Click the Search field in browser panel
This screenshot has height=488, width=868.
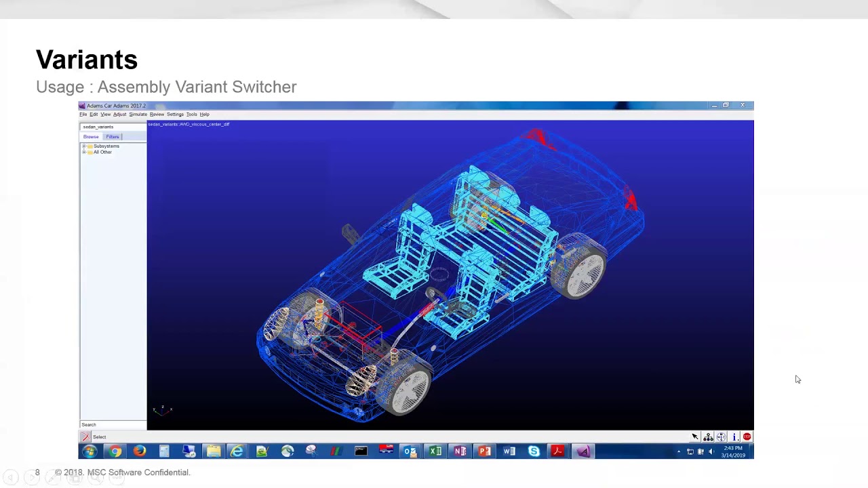pos(113,425)
